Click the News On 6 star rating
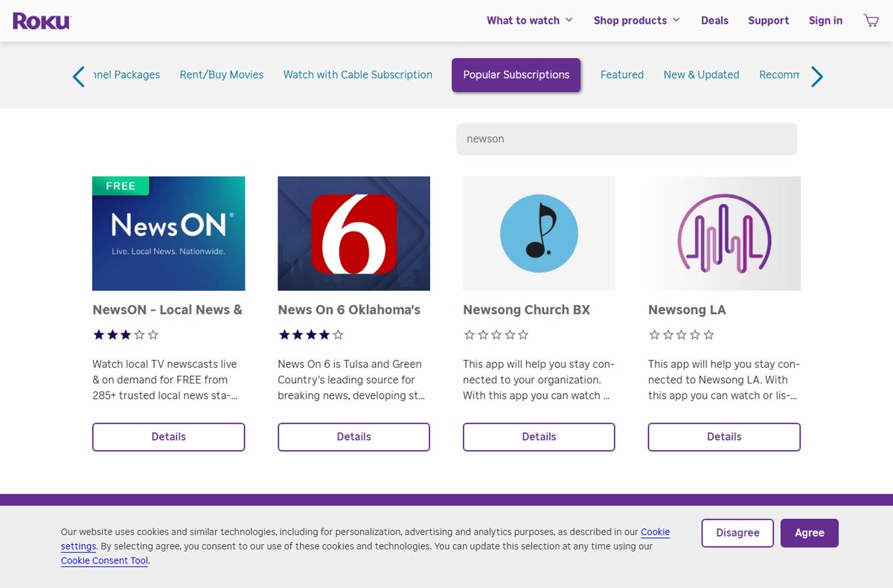Image resolution: width=893 pixels, height=588 pixels. pyautogui.click(x=311, y=335)
